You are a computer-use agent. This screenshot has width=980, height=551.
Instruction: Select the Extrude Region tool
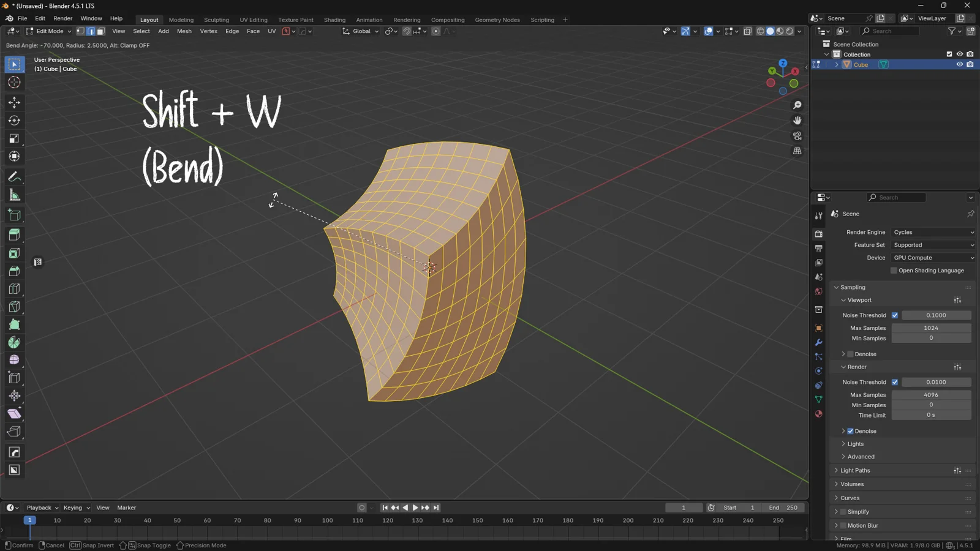coord(14,235)
